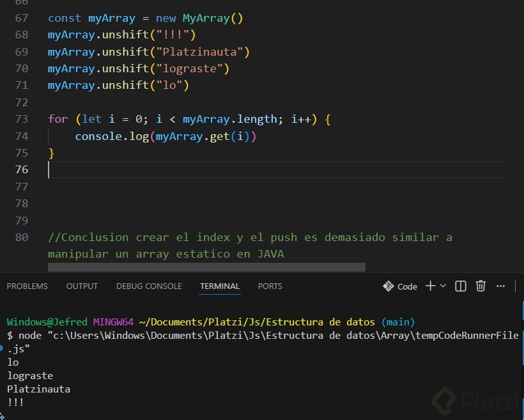Click the MyArray class name on line 67
Viewport: 524px width, 420px height.
point(206,18)
